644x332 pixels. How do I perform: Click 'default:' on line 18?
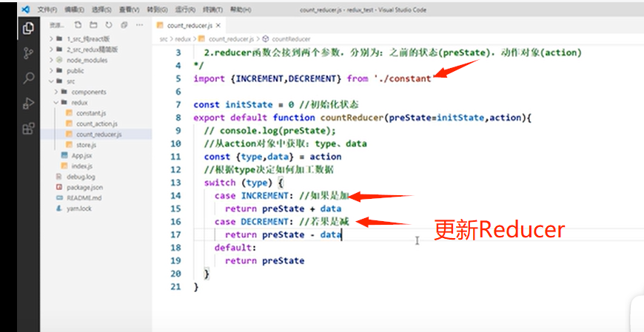click(235, 248)
